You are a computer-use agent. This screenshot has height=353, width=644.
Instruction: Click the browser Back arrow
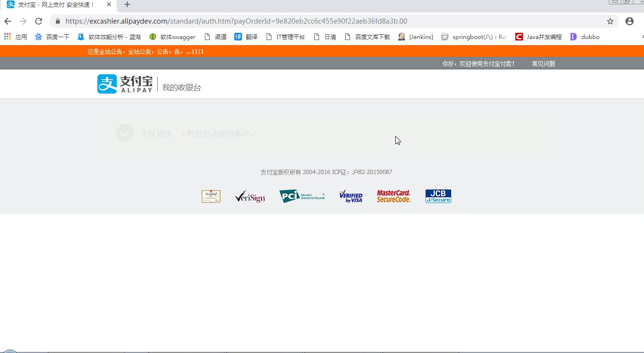click(8, 21)
